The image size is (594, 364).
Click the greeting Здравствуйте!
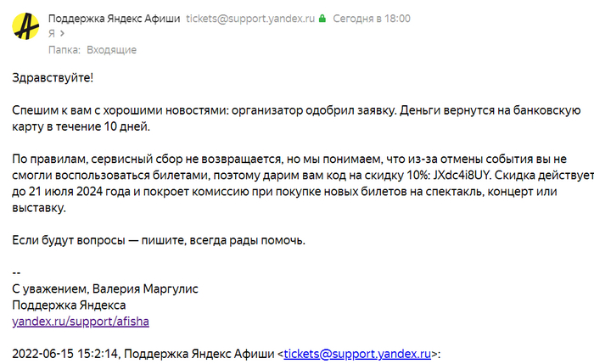[x=53, y=78]
